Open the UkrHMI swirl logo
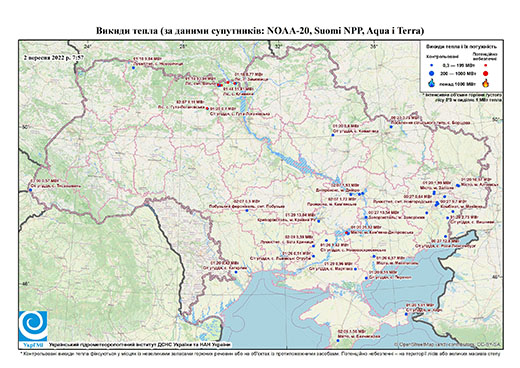 [x=33, y=325]
